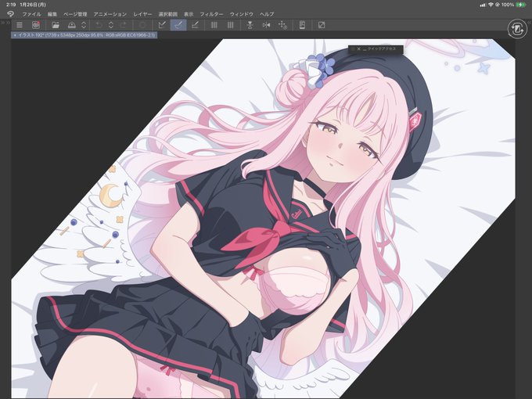
Task: Open the アニメーション menu
Action: 110,14
